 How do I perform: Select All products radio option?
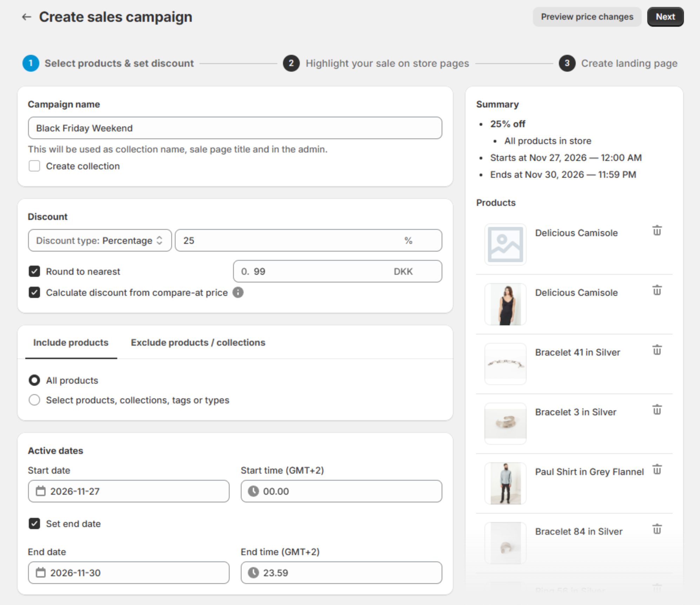tap(34, 380)
